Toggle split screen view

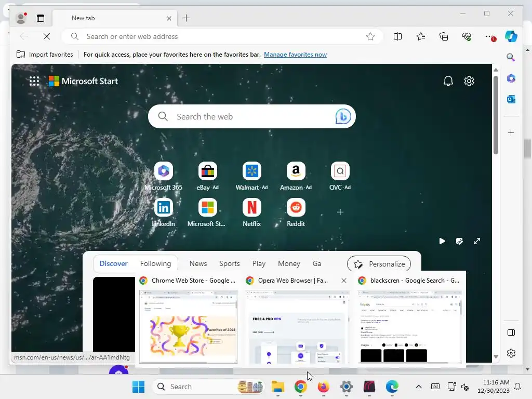(397, 36)
